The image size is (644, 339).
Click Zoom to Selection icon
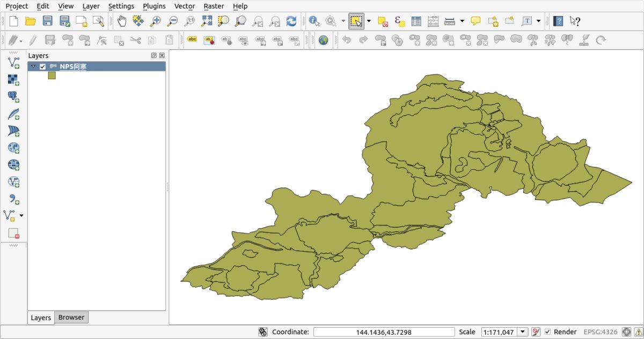pos(223,21)
